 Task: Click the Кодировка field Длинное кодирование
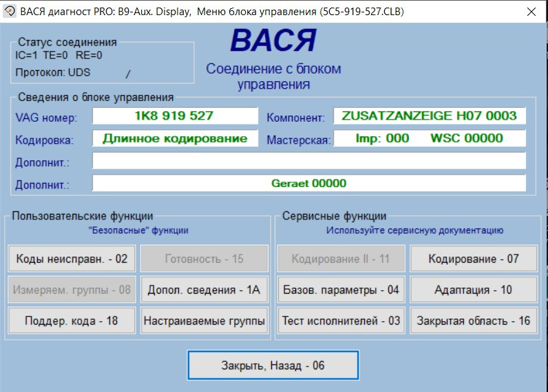pyautogui.click(x=175, y=138)
